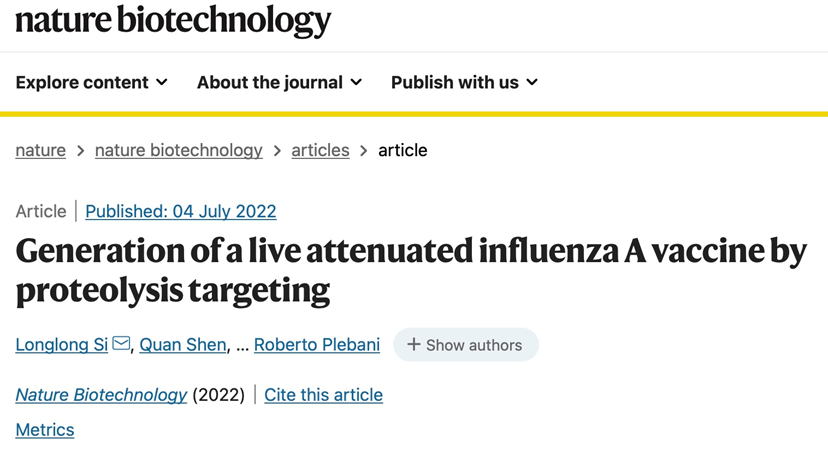
Task: Expand the Publish with us menu
Action: click(x=464, y=82)
